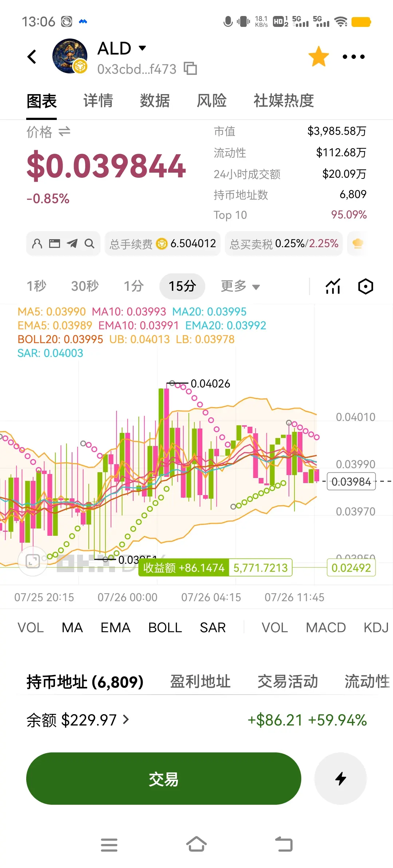Screen dimensions: 393x868
Task: Swap price display with arrows icon
Action: pos(64,132)
